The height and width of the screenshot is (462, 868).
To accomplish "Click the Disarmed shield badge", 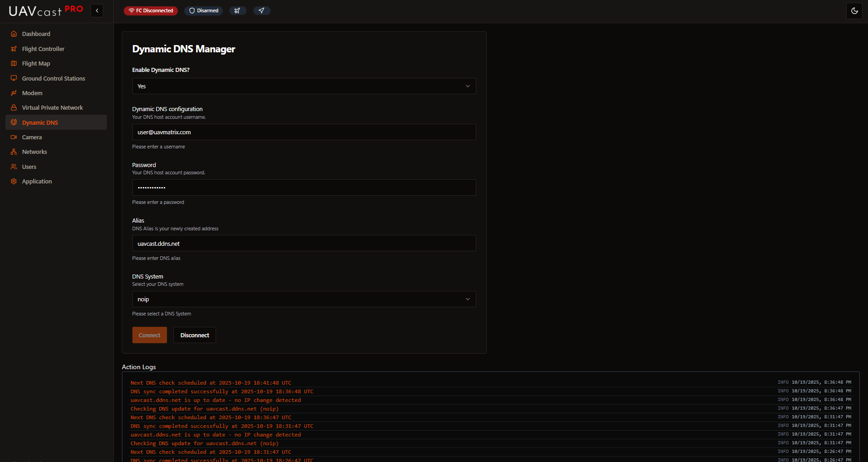I will tap(203, 10).
